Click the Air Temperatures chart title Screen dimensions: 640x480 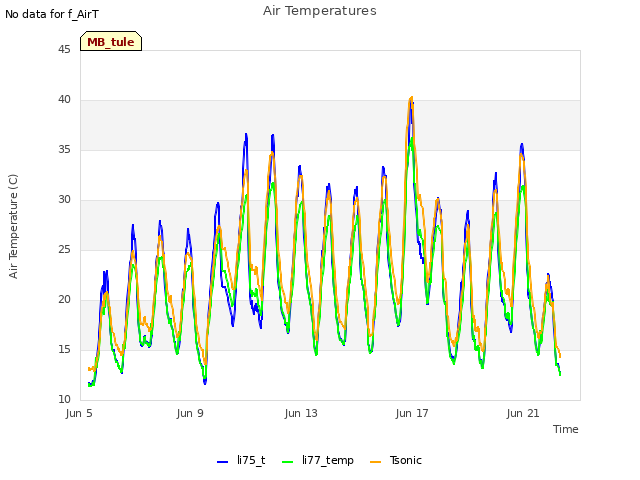320,11
